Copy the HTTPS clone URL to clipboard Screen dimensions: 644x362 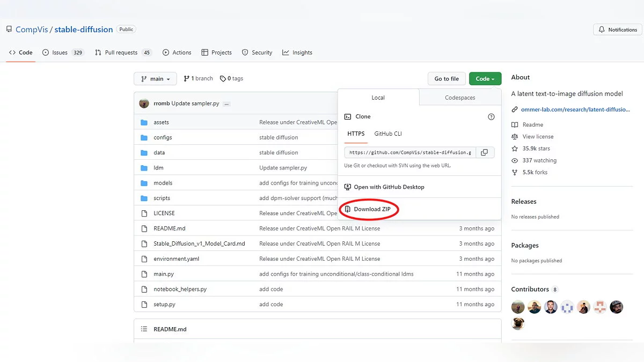tap(484, 152)
